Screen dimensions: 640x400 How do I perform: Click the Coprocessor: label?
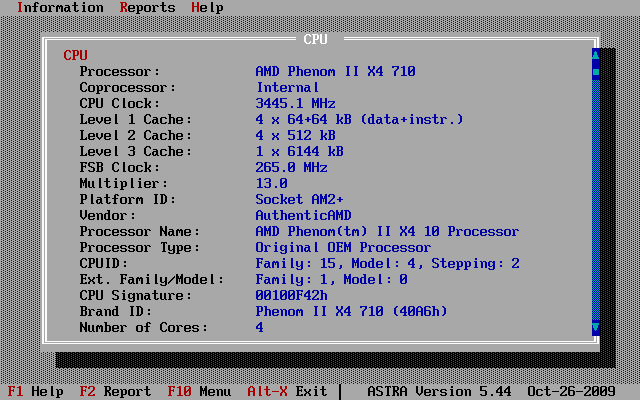127,87
